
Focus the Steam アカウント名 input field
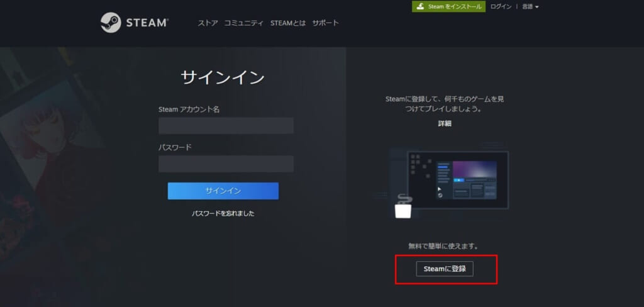coord(226,126)
